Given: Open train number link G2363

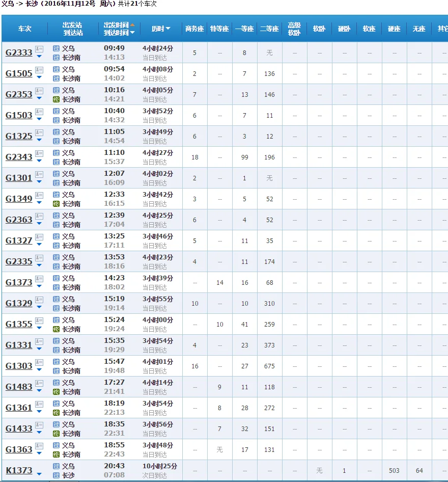Looking at the screenshot, I should (19, 220).
